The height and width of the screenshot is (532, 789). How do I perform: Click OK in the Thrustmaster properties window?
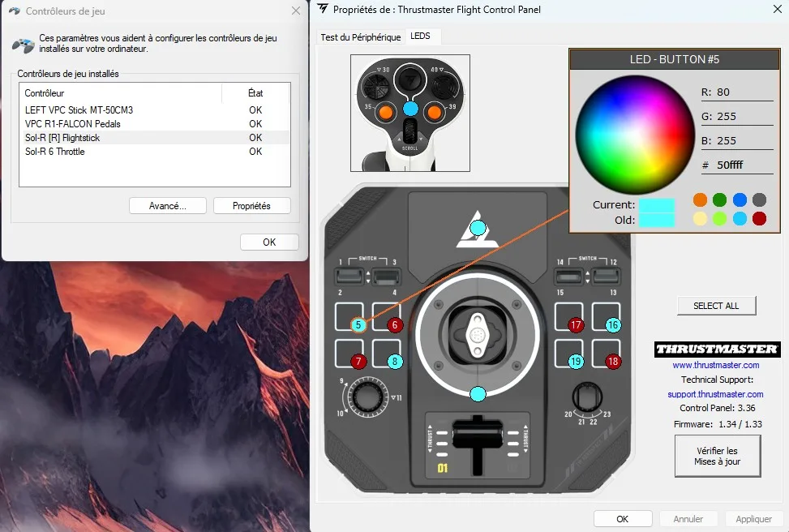point(623,519)
